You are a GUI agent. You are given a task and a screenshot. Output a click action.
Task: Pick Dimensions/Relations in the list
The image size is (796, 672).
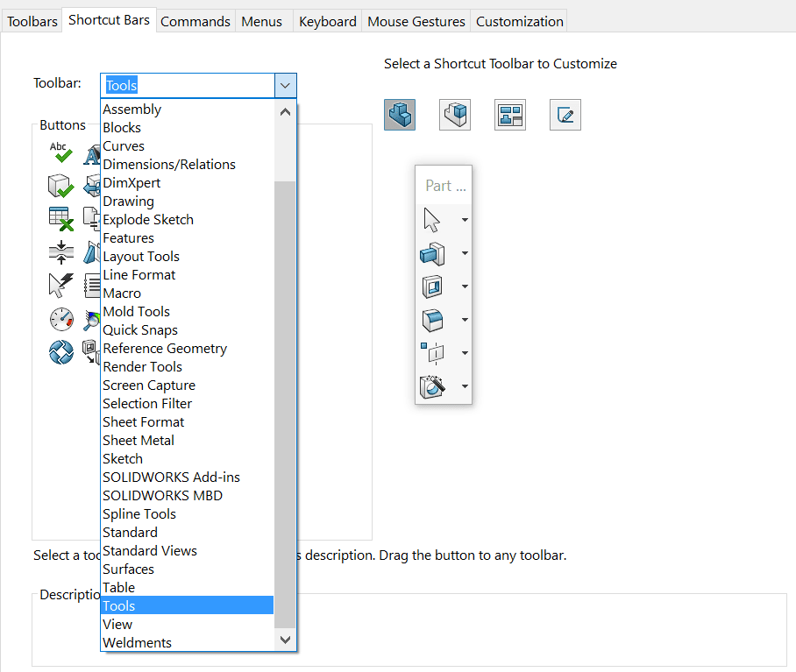188,165
